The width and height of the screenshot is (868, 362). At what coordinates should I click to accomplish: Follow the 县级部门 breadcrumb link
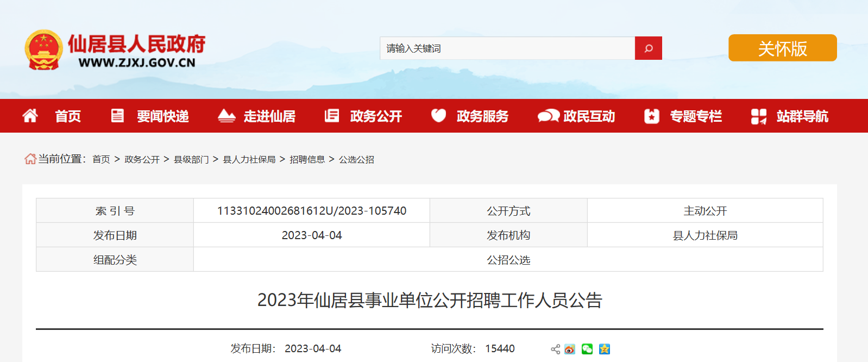tap(191, 159)
